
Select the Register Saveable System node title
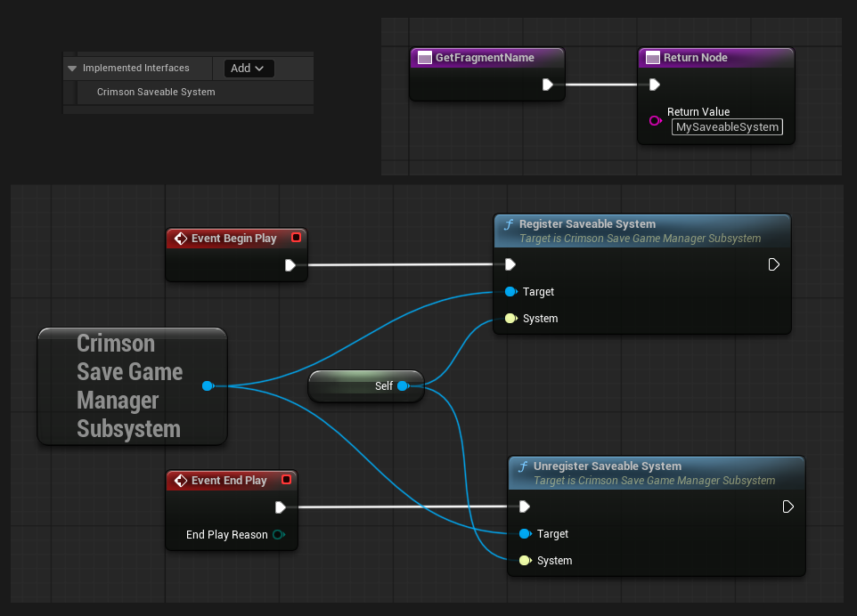click(587, 224)
